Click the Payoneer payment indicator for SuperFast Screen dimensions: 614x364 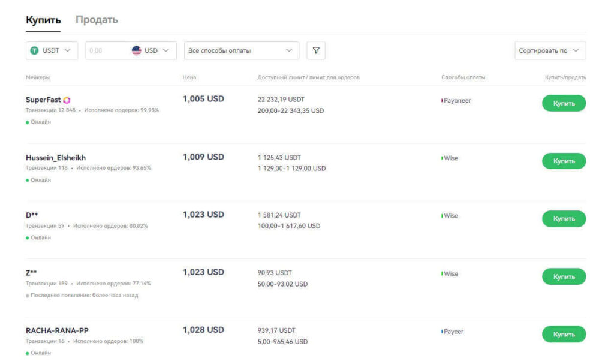(443, 101)
